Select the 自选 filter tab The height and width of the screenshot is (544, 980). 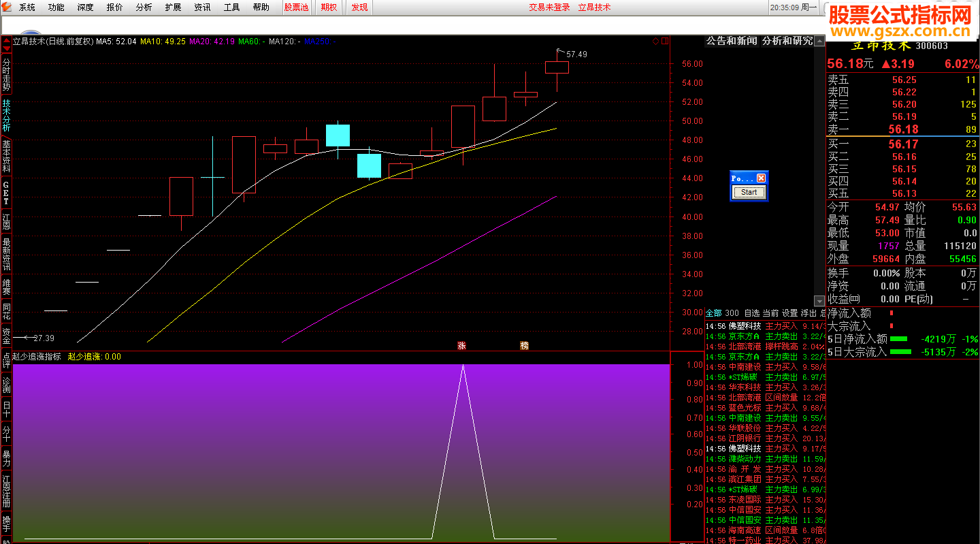(751, 313)
